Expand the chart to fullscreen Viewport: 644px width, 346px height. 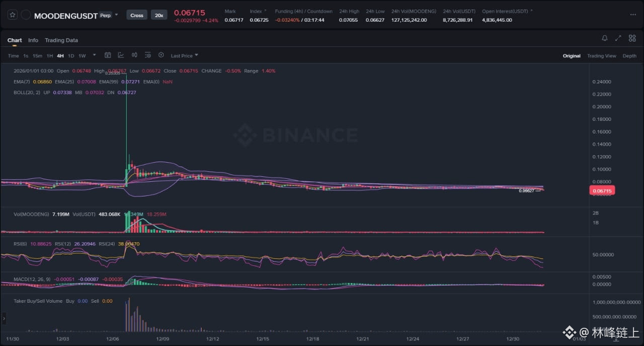pos(618,38)
